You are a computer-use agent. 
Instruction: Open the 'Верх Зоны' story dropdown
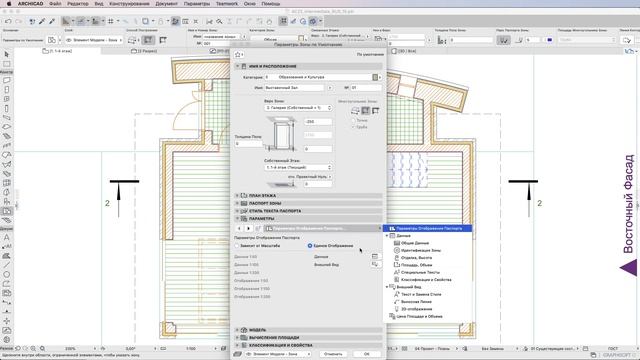coord(298,108)
